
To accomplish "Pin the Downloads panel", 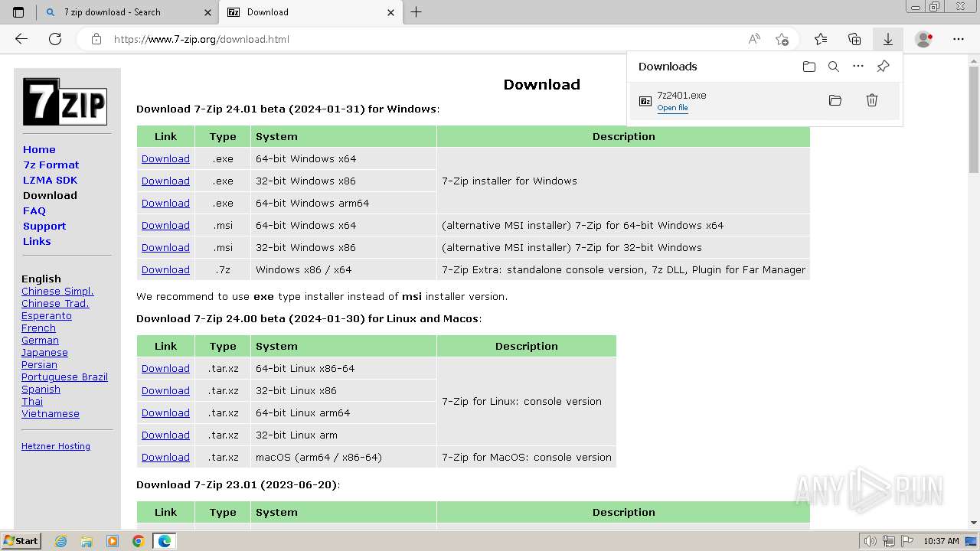I will pyautogui.click(x=883, y=67).
